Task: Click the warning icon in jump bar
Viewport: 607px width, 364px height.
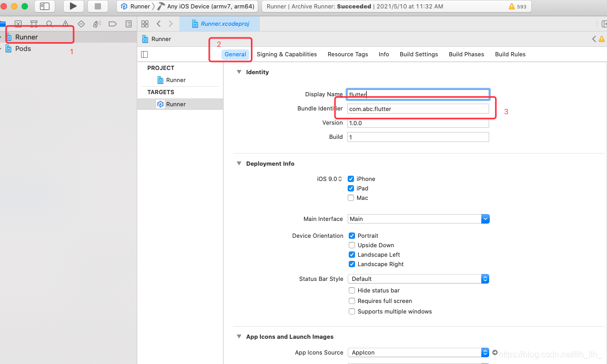Action: tap(602, 39)
